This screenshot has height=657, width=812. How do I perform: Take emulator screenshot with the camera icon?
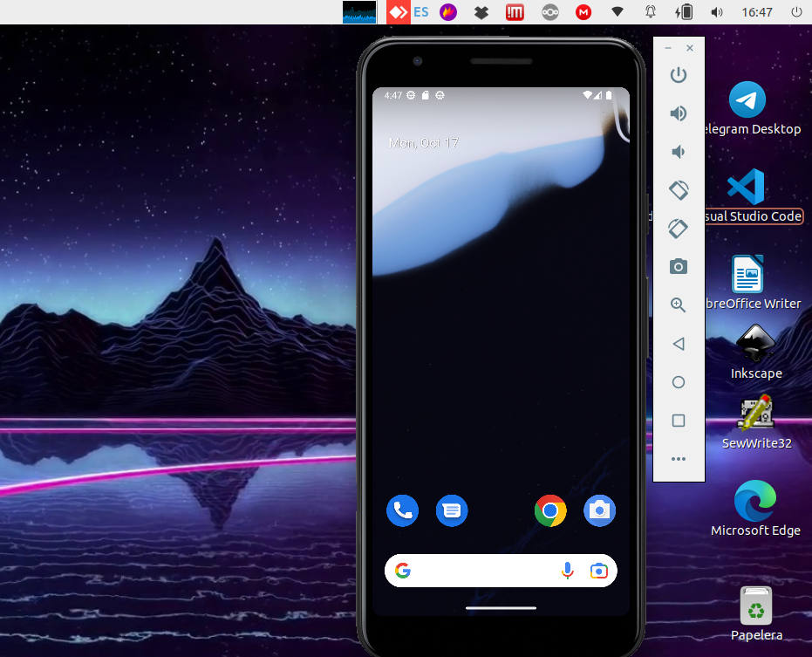679,266
